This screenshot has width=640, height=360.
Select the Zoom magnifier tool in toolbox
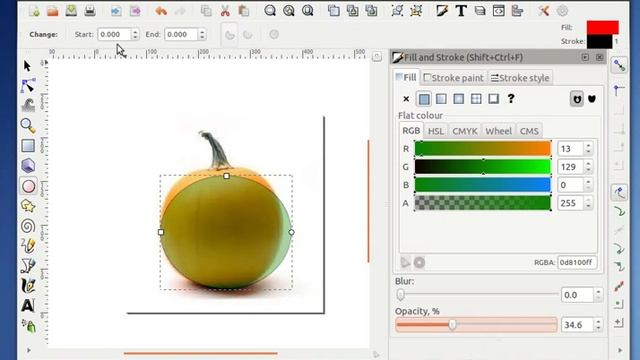(x=28, y=125)
